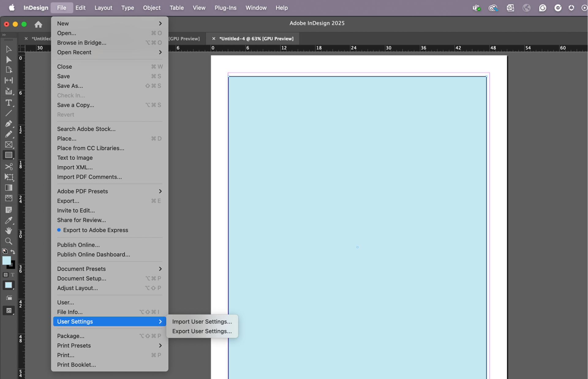Open the Grammarly menu bar icon
The image size is (588, 379).
tap(543, 8)
